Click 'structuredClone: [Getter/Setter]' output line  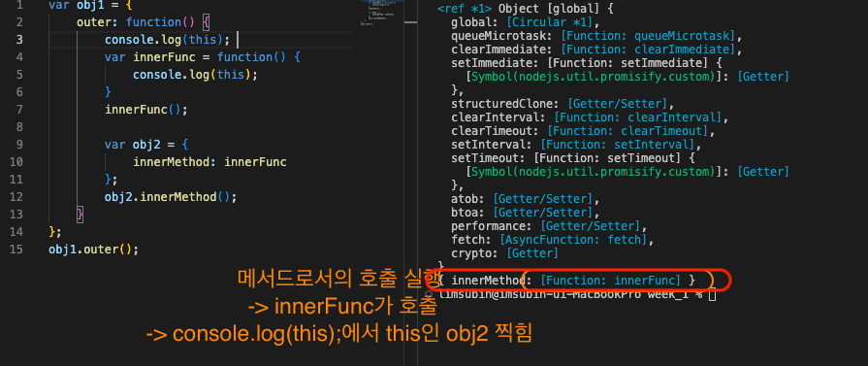562,103
